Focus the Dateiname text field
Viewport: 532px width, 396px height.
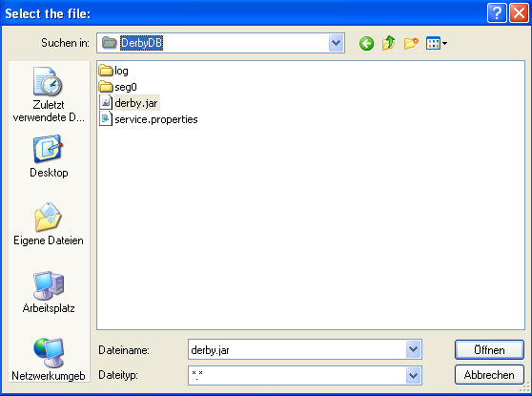point(297,349)
